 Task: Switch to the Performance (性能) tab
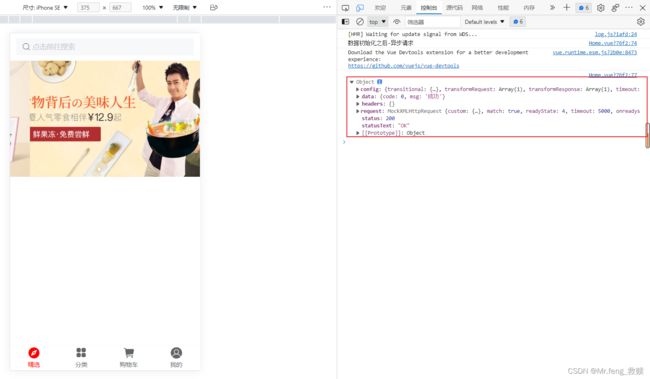click(x=503, y=8)
